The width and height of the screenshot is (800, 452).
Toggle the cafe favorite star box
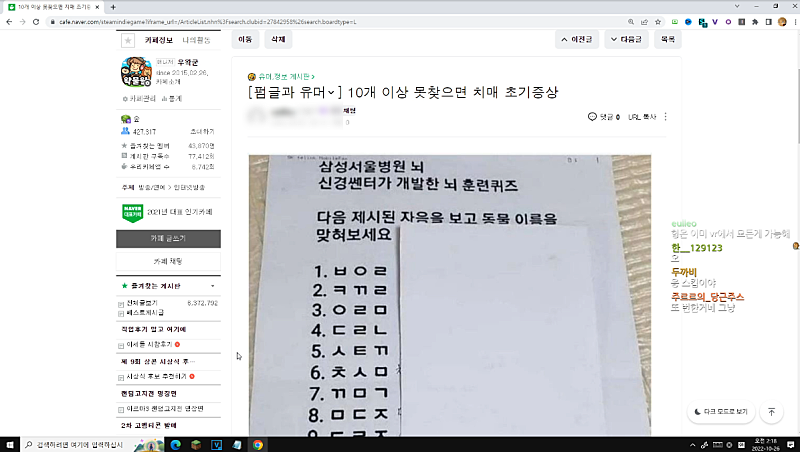[128, 40]
